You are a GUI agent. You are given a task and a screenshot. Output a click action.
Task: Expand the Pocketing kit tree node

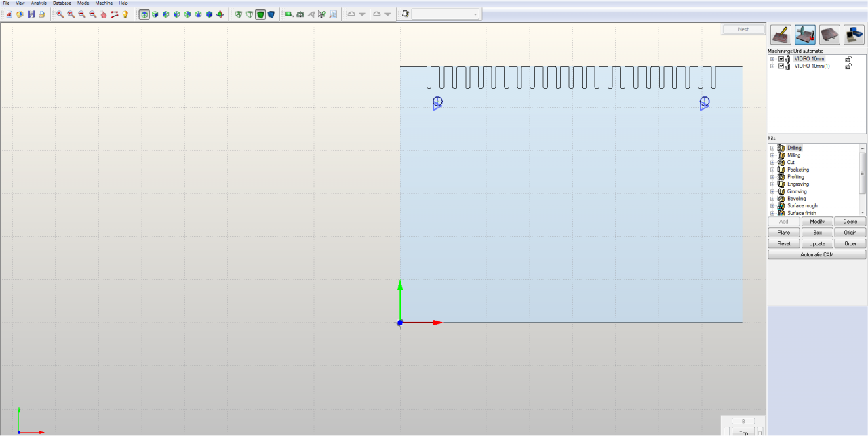coord(772,170)
